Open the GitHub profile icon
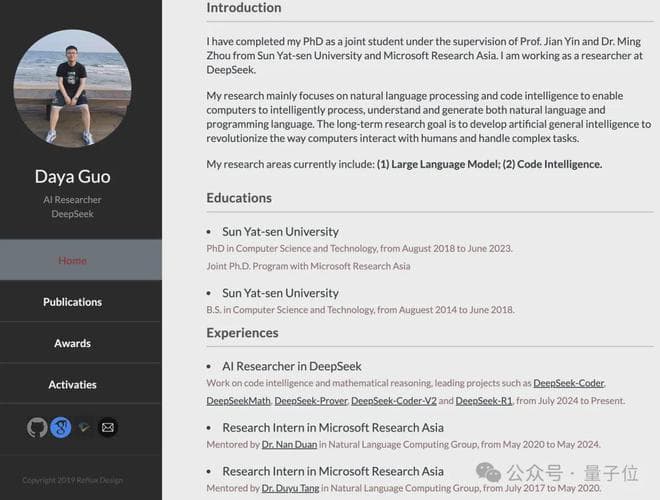Viewport: 660px width, 500px height. pyautogui.click(x=37, y=427)
